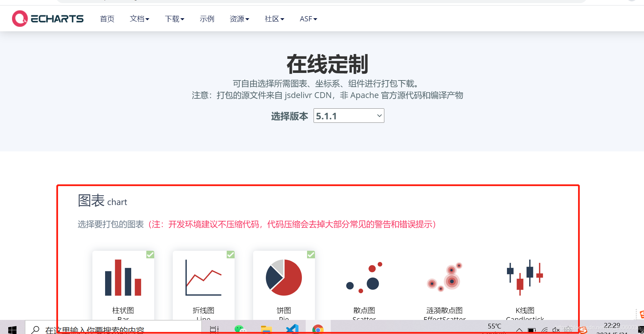Image resolution: width=644 pixels, height=334 pixels.
Task: Open the 示例 examples page
Action: 207,19
